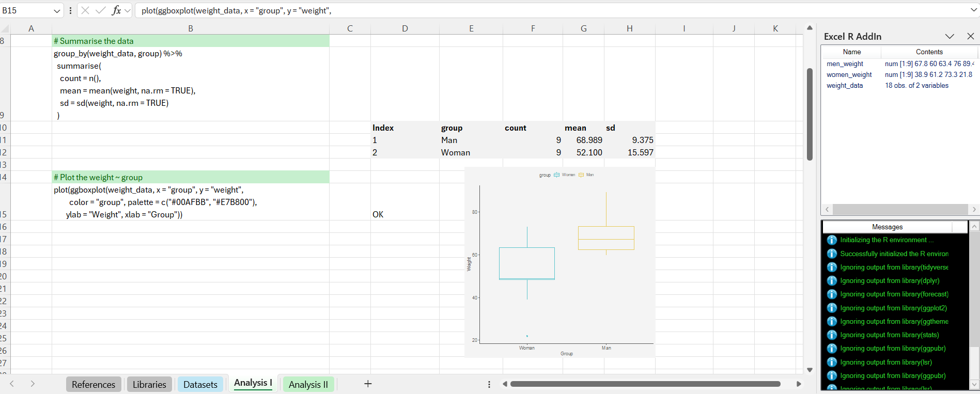Switch to the Analysis II sheet tab

click(x=308, y=384)
